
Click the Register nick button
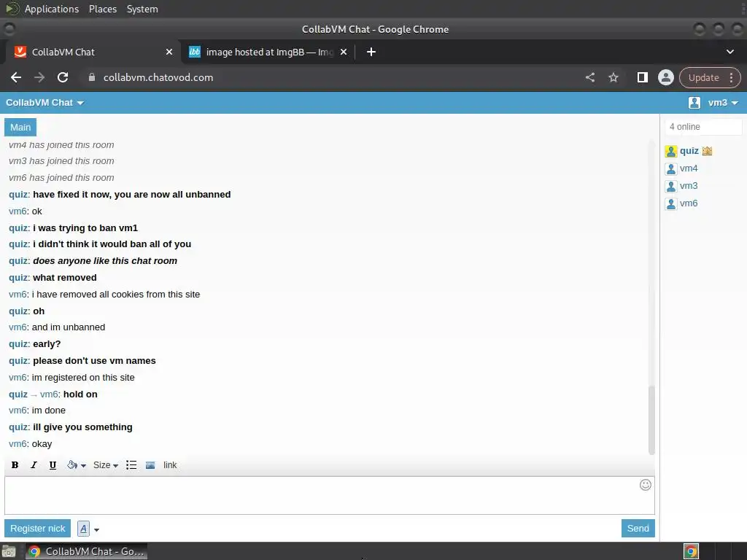(38, 529)
